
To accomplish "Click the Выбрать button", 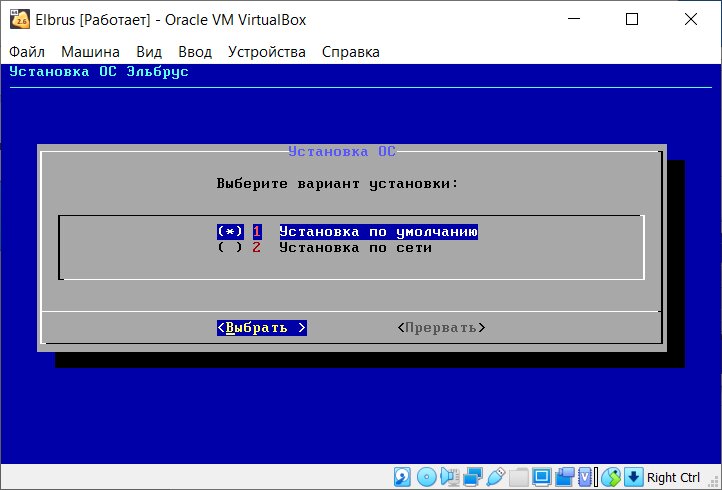I will [262, 327].
